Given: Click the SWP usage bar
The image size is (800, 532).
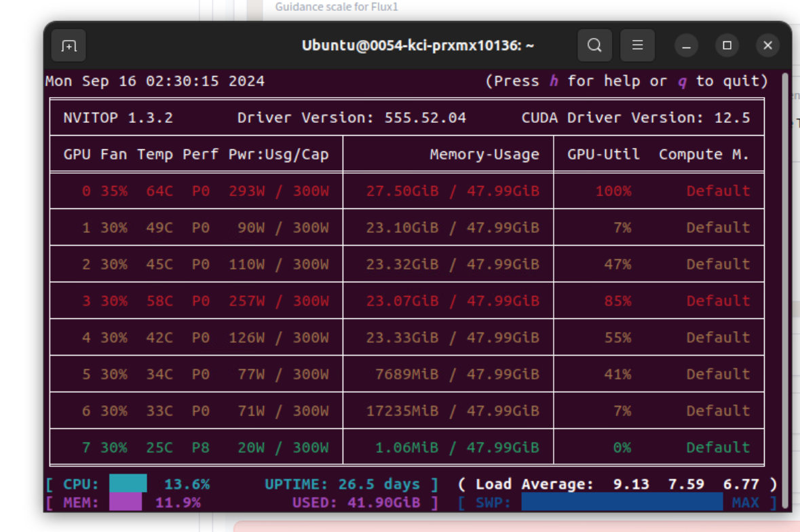Looking at the screenshot, I should 622,502.
